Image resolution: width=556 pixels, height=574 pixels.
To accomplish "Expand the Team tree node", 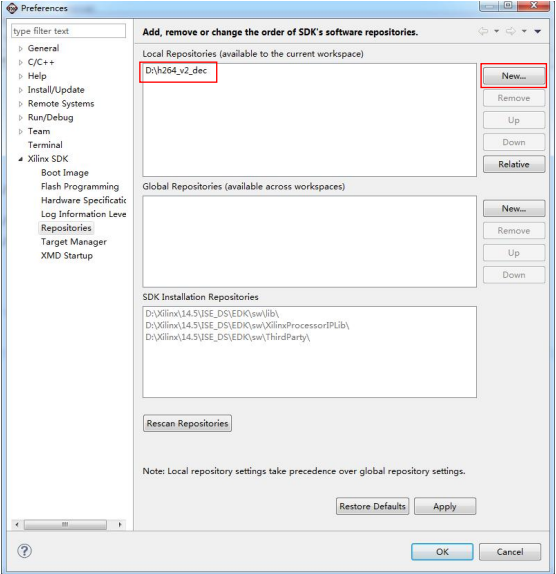I will [x=20, y=131].
